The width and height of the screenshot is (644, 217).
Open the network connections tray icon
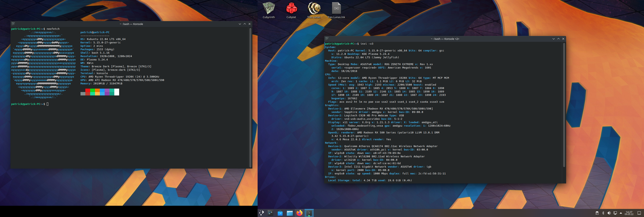coord(615,213)
